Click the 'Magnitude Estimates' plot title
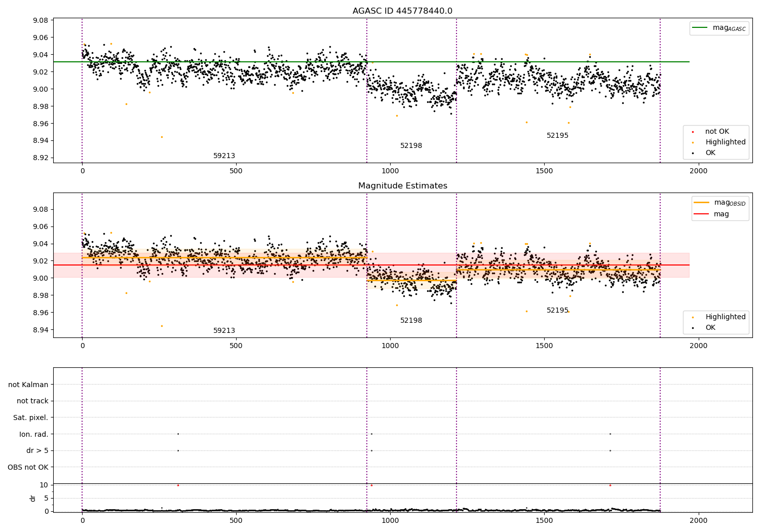 pyautogui.click(x=402, y=186)
